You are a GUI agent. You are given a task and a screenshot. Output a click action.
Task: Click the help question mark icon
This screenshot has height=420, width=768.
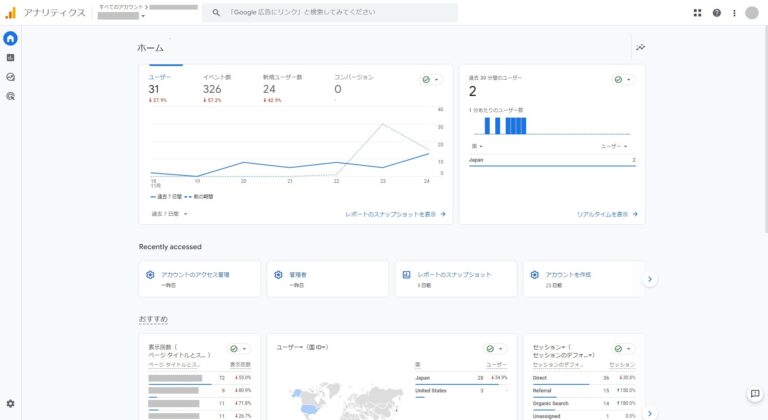(x=716, y=13)
